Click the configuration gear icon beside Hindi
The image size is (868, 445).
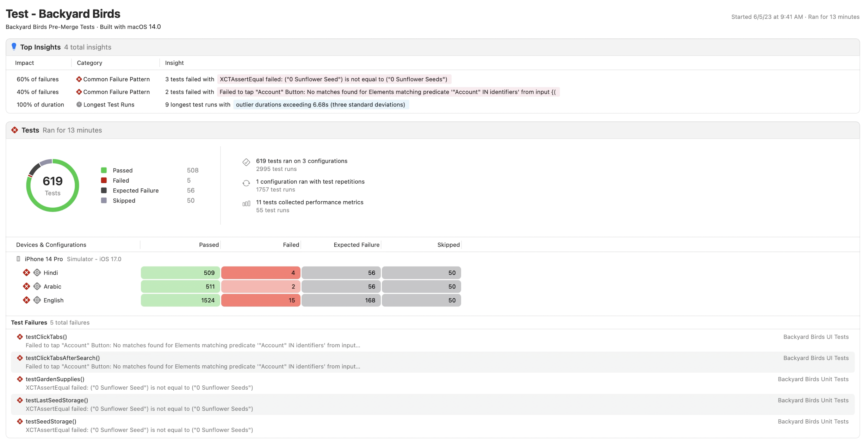click(37, 272)
